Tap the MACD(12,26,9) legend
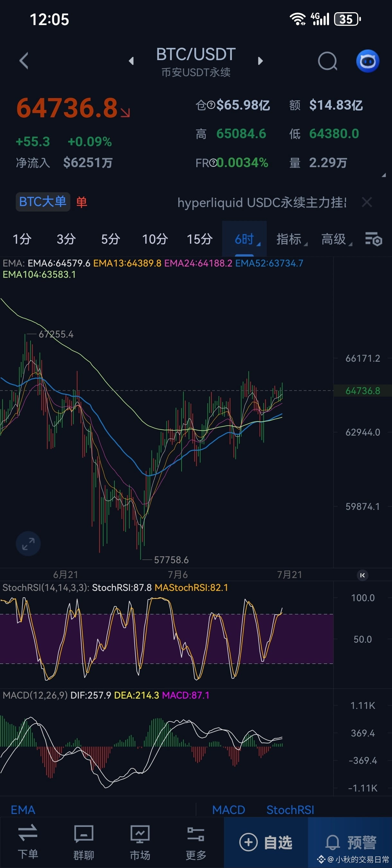The height and width of the screenshot is (868, 392). coord(35,695)
